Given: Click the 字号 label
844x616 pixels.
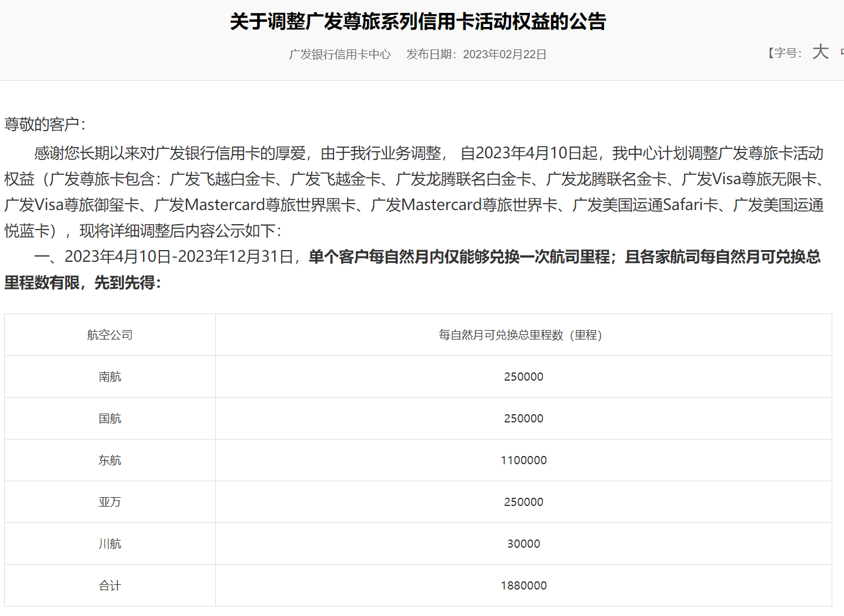Looking at the screenshot, I should pyautogui.click(x=786, y=53).
